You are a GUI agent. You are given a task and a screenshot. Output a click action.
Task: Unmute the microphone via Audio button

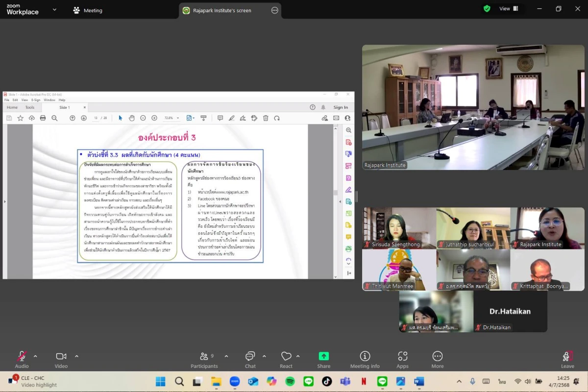point(22,359)
